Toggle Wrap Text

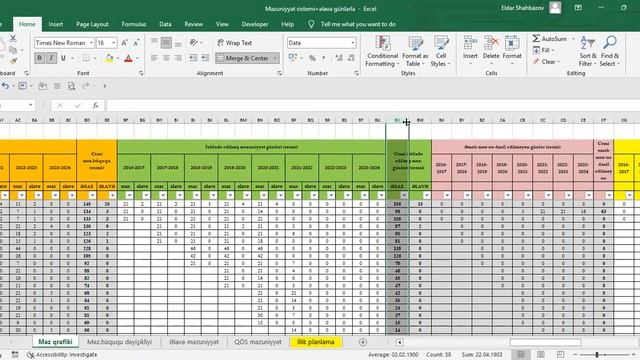[234, 42]
